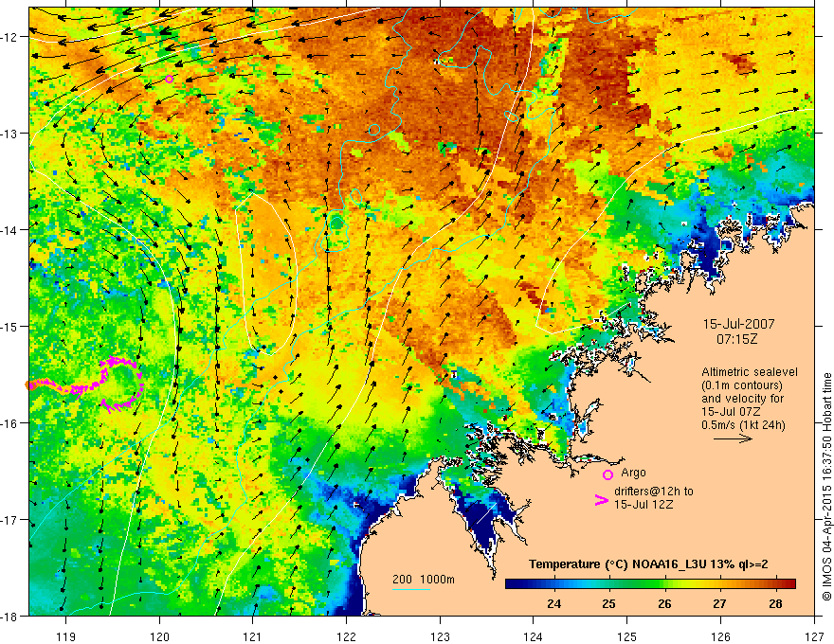Click latitude axis label -16
Image resolution: width=834 pixels, height=644 pixels.
pos(10,423)
